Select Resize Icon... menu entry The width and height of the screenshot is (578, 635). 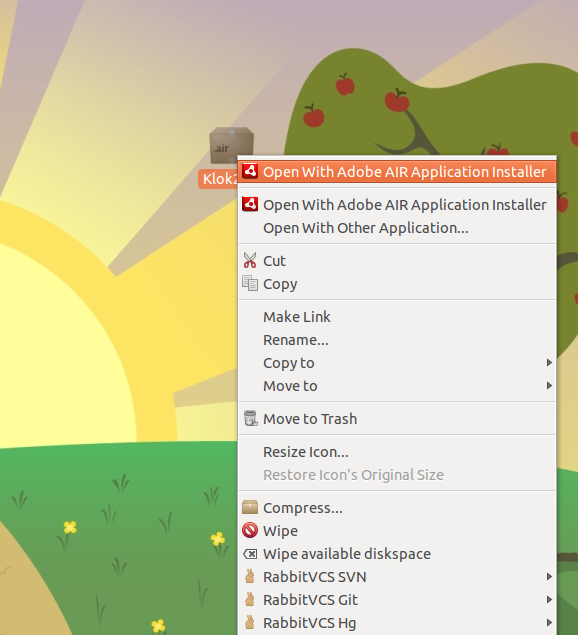[x=397, y=452]
